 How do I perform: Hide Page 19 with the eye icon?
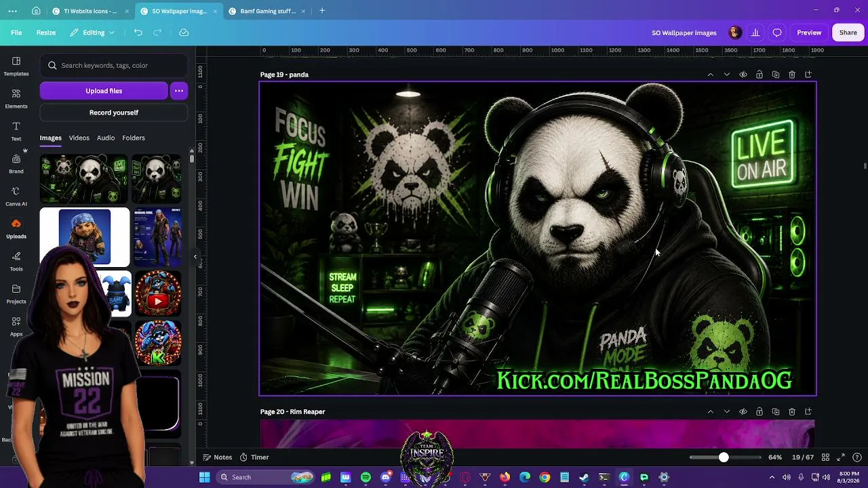pyautogui.click(x=743, y=75)
